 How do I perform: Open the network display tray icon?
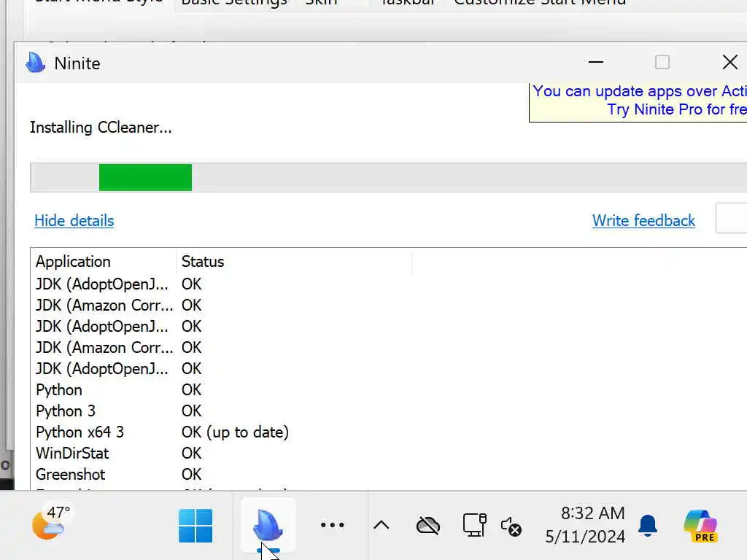click(474, 525)
